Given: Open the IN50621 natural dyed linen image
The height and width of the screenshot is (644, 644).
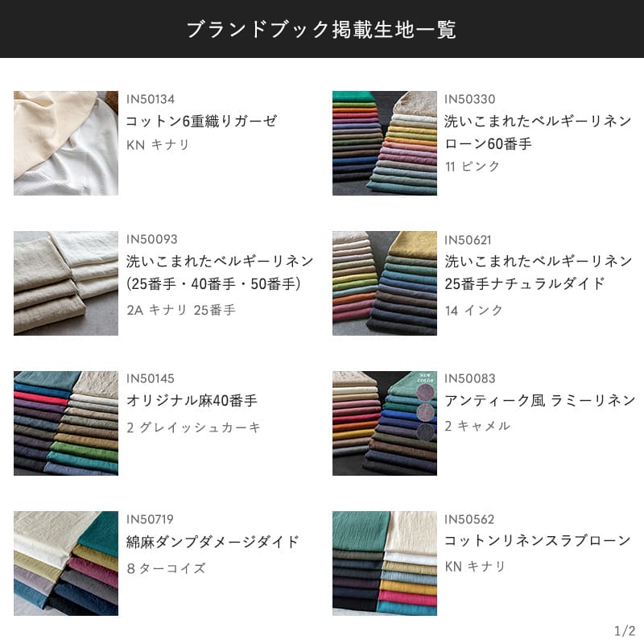Looking at the screenshot, I should click(385, 283).
